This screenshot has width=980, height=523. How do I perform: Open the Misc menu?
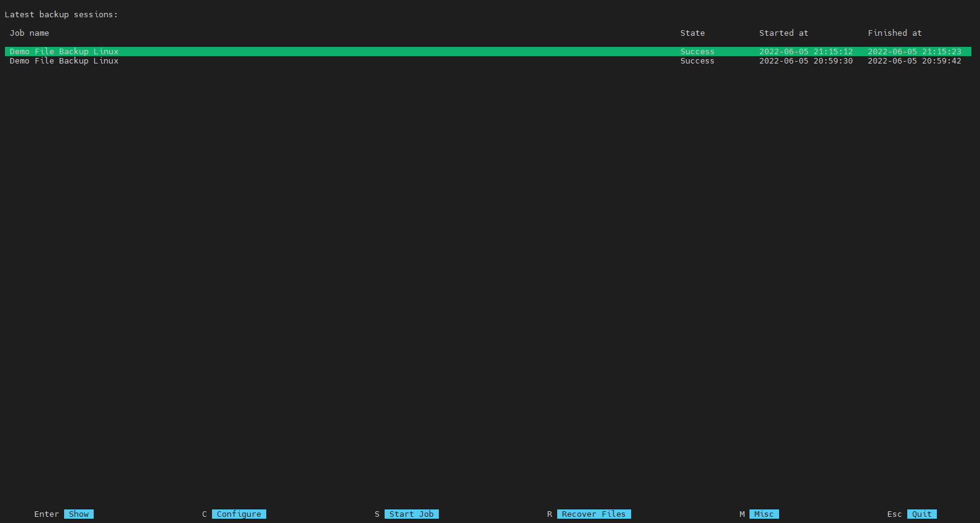(764, 514)
